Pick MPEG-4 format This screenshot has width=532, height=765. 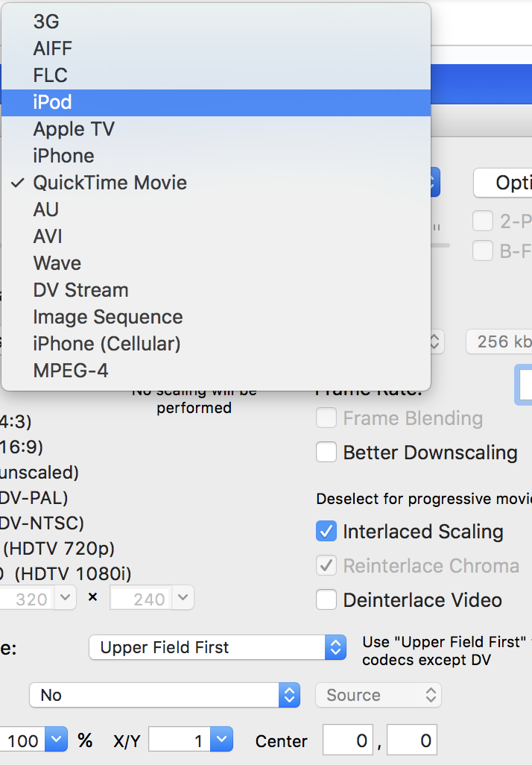pyautogui.click(x=216, y=371)
